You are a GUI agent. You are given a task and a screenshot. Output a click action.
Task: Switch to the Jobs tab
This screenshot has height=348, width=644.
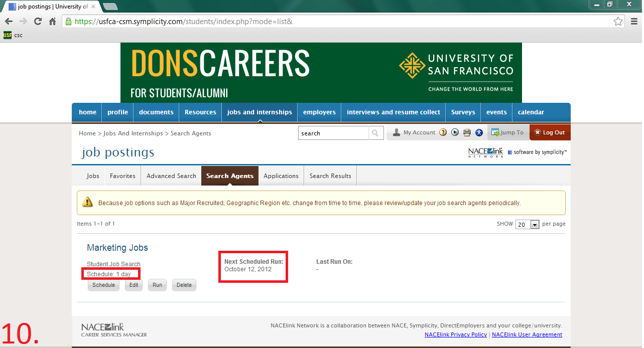coord(93,176)
